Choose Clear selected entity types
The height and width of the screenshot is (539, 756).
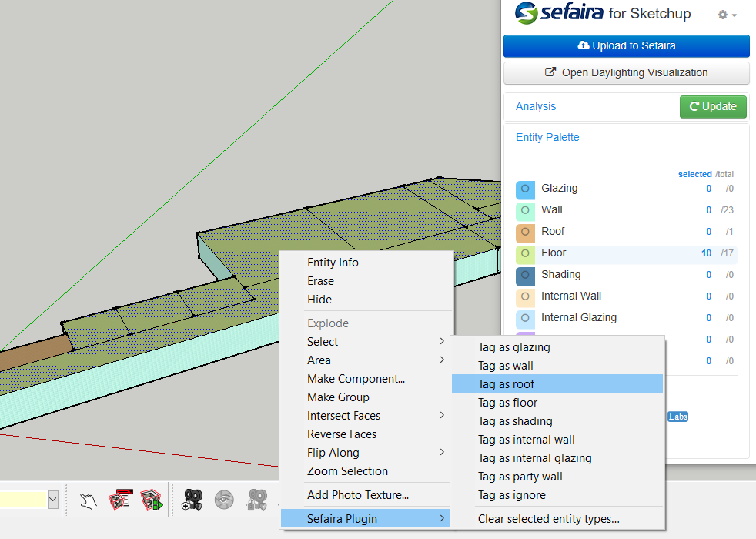557,519
